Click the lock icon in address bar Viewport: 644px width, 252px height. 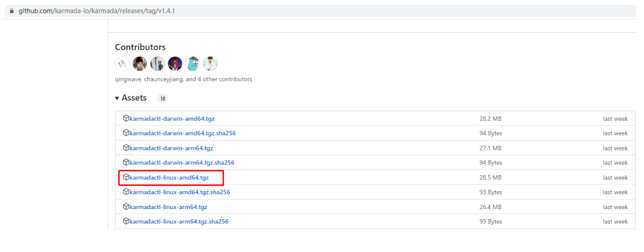click(12, 11)
